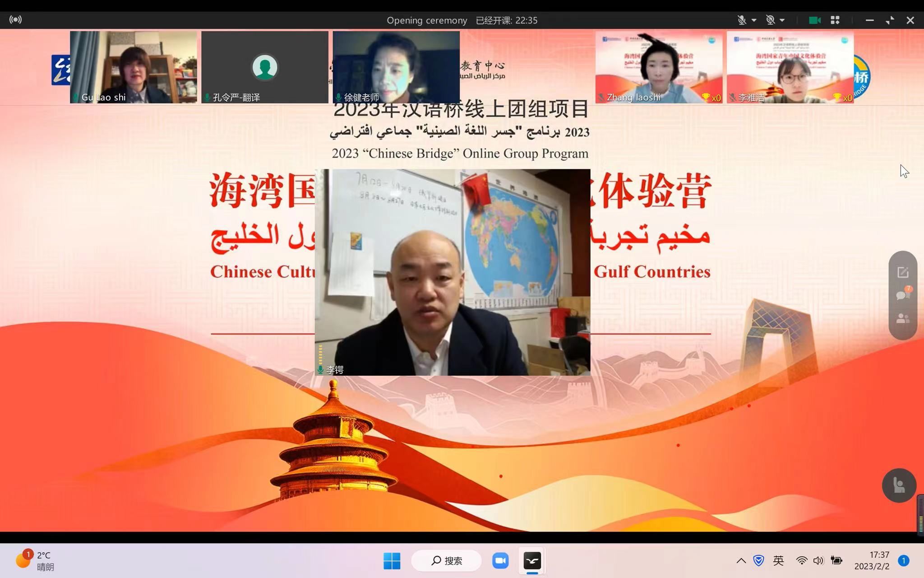Select Zhang laoshi video thumbnail

[658, 67]
